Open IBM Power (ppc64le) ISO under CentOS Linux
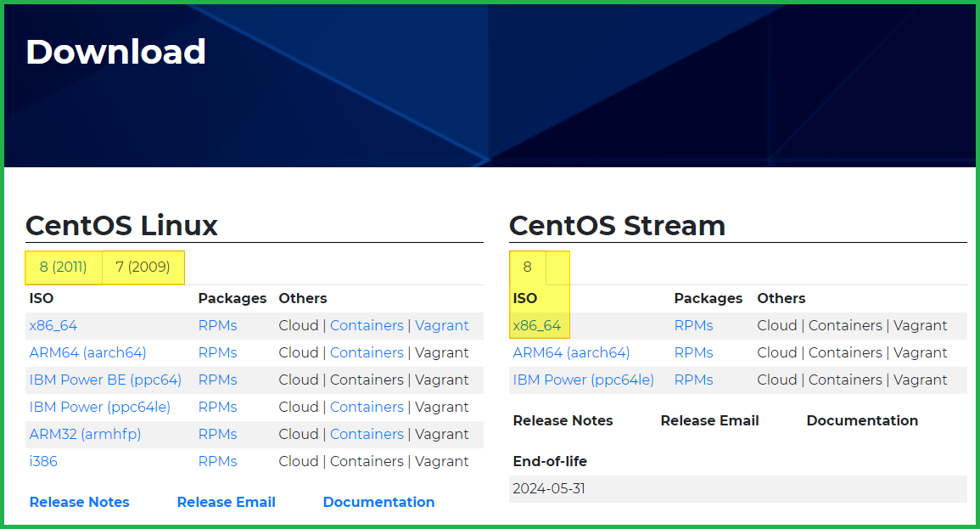Viewport: 980px width, 529px height. [100, 407]
